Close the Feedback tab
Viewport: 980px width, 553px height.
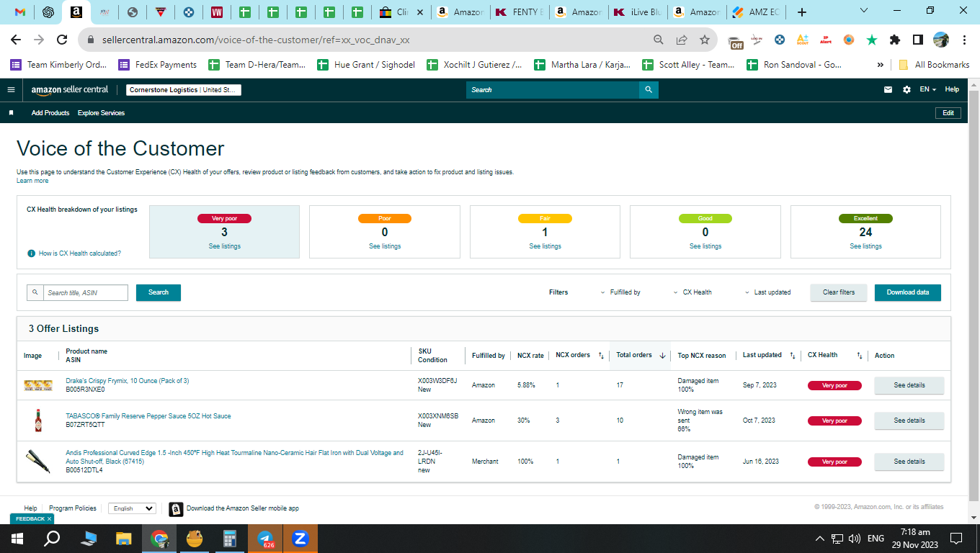pos(49,518)
